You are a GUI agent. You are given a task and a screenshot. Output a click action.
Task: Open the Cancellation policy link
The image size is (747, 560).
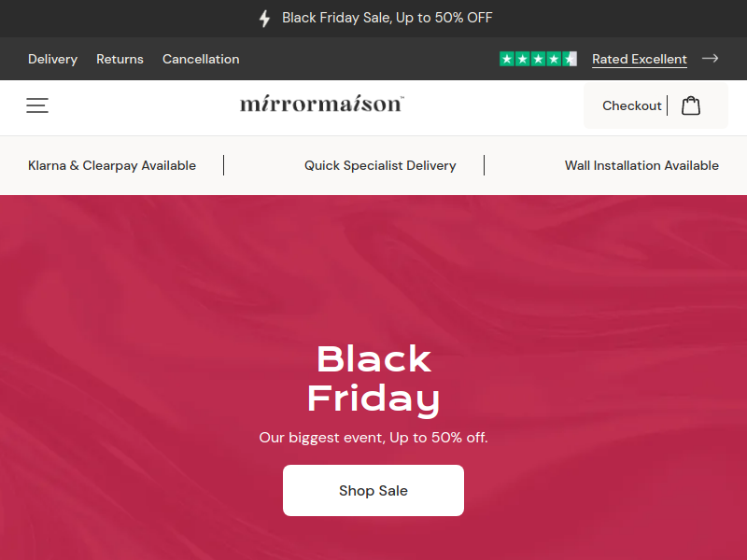coord(201,59)
